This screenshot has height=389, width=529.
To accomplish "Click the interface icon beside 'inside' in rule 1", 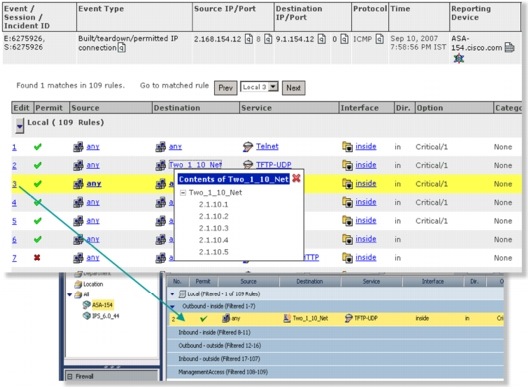I will coord(347,147).
